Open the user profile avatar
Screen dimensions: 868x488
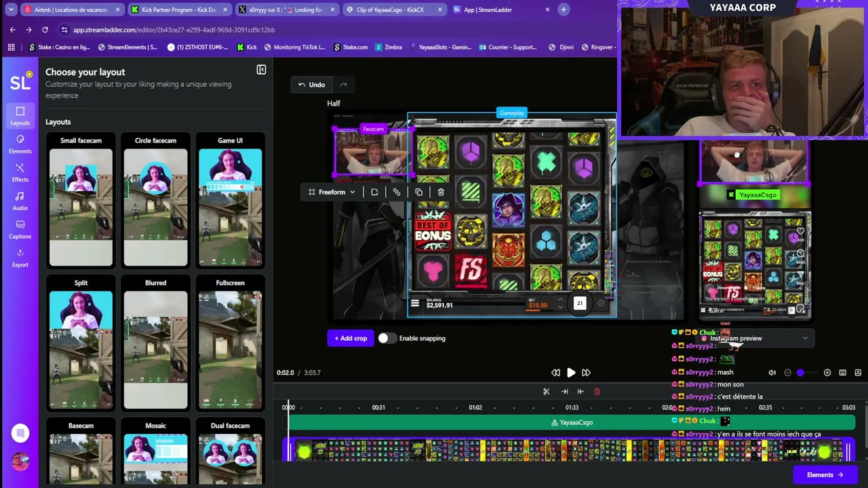[20, 462]
